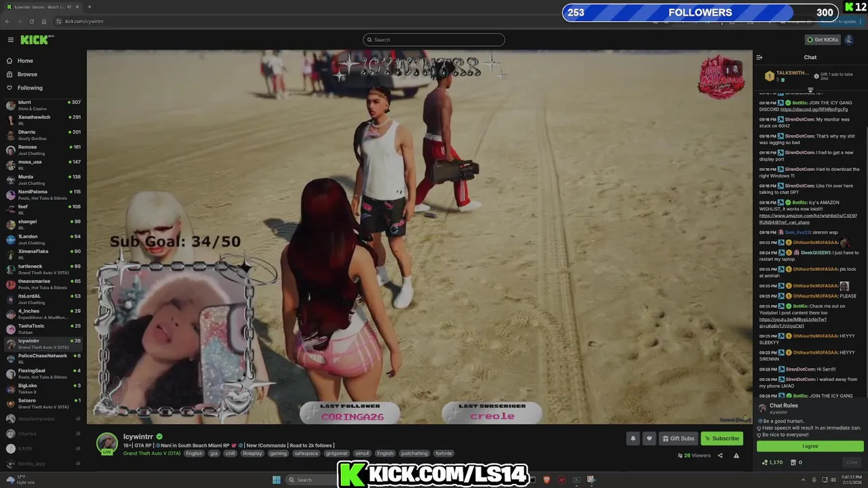Image resolution: width=868 pixels, height=488 pixels.
Task: Open Grand Theft Auto V category link
Action: pyautogui.click(x=152, y=453)
